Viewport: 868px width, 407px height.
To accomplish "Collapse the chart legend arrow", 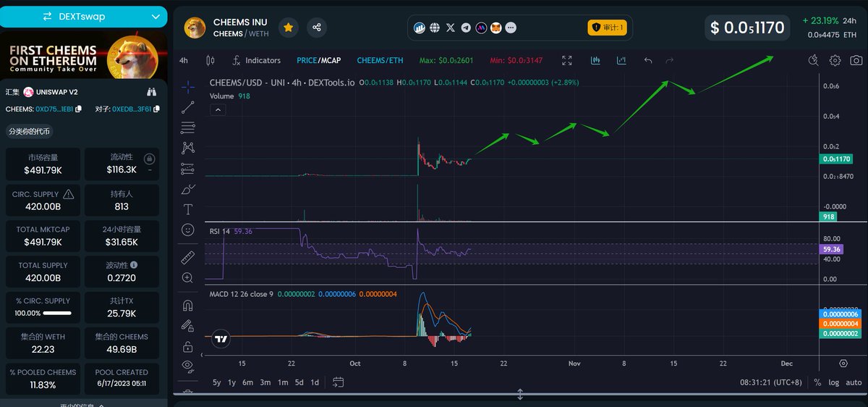I will 218,110.
